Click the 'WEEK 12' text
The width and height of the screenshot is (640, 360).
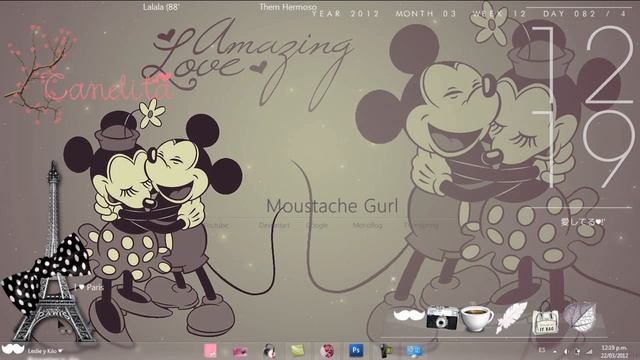point(499,13)
